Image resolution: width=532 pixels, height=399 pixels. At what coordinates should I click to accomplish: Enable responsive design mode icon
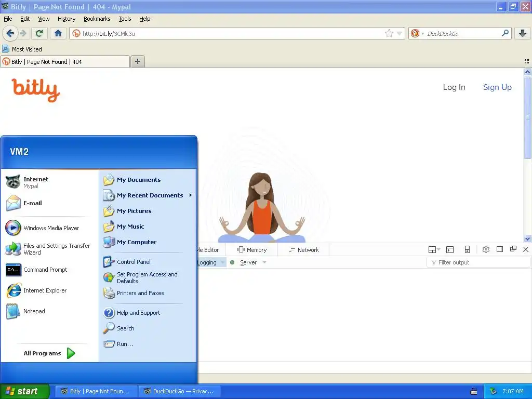467,249
